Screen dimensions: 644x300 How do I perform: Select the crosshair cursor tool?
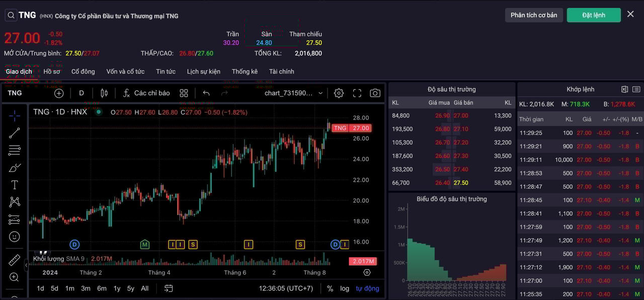tap(15, 116)
